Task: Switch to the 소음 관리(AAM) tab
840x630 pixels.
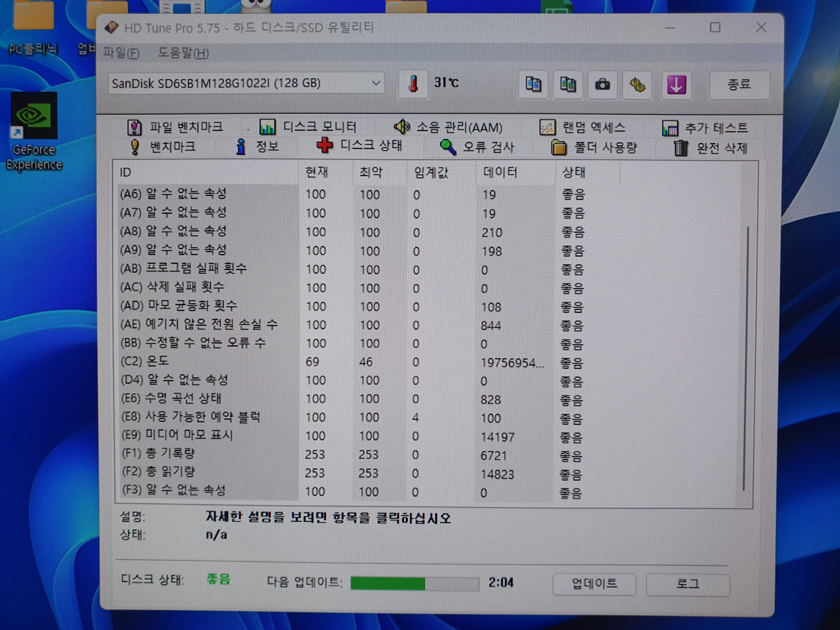Action: 448,127
